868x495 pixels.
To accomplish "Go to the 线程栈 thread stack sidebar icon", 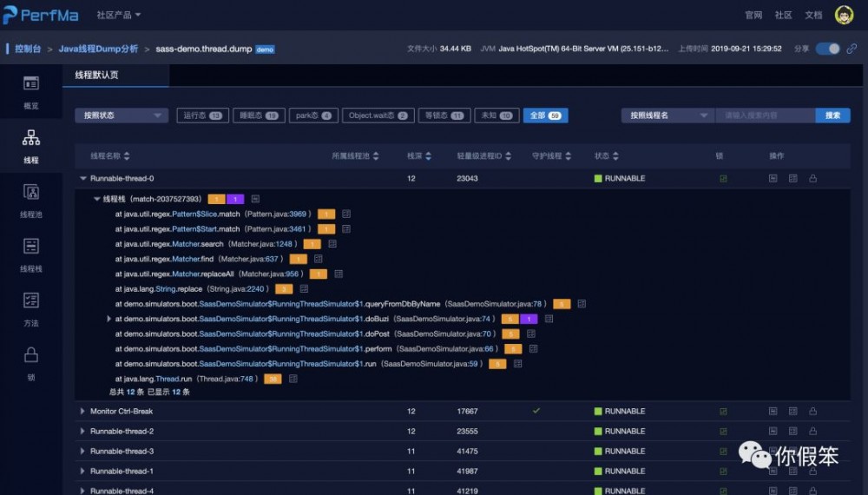I will pos(31,254).
